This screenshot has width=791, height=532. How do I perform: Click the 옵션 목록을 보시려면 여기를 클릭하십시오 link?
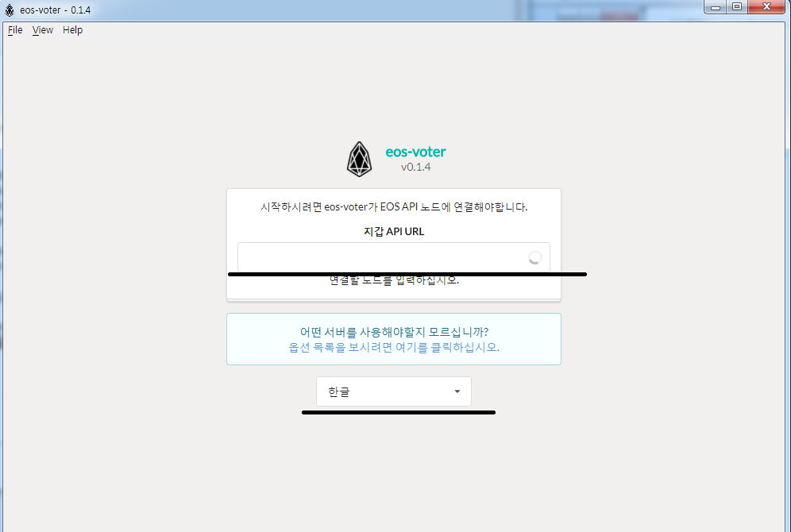coord(393,348)
